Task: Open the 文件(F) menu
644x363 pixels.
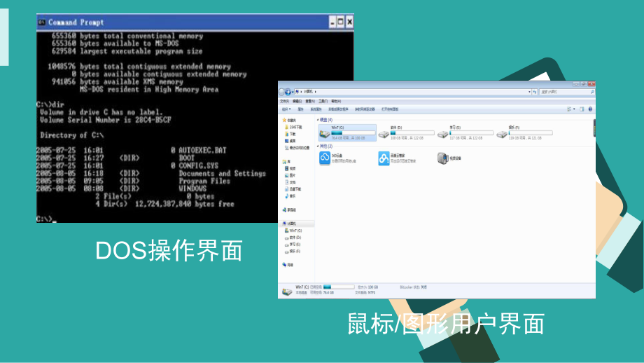Action: tap(284, 101)
